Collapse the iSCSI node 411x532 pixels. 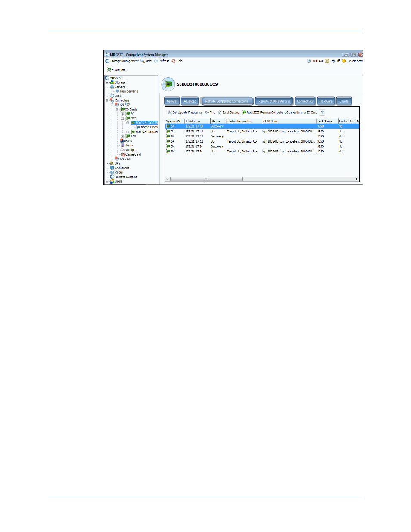click(x=123, y=118)
